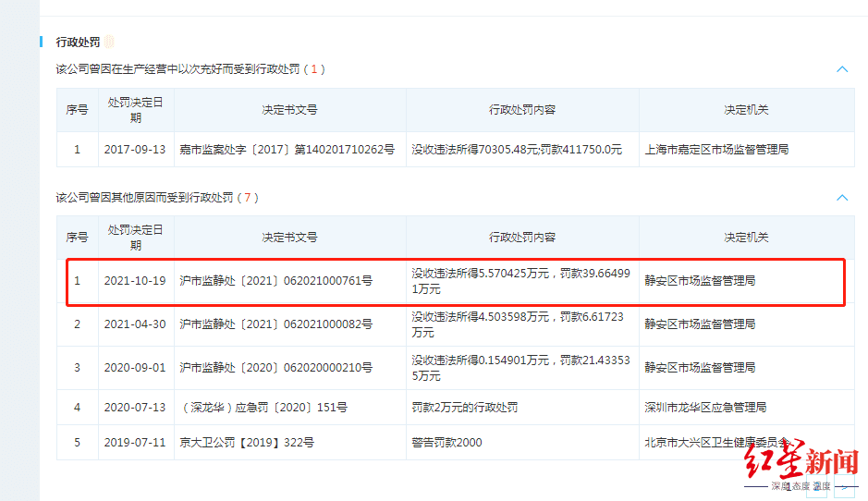
Task: Click the 行政处罚 section heading
Action: 78,43
